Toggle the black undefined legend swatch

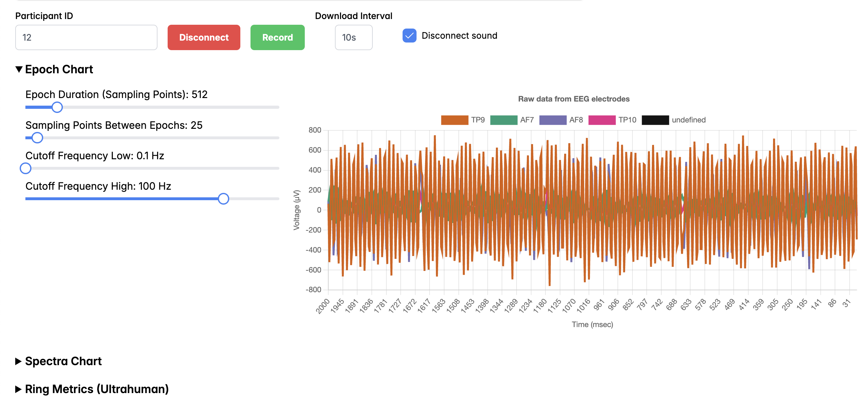click(x=655, y=120)
